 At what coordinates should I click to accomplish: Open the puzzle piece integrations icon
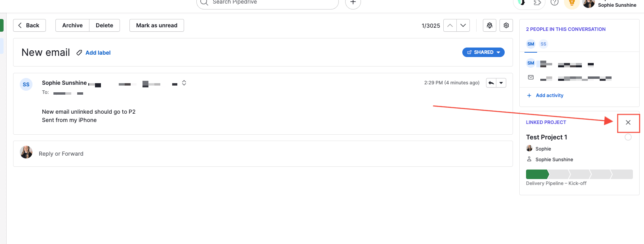pos(537,2)
